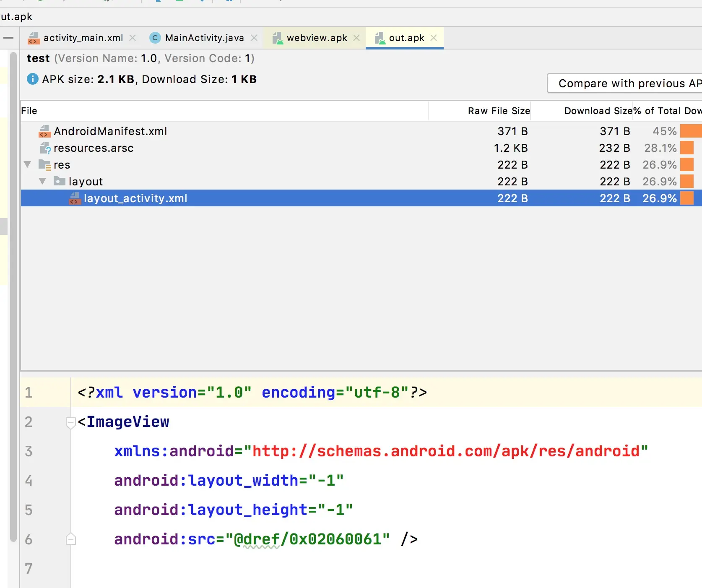Click the webview.apk file icon in tab
The width and height of the screenshot is (702, 588).
point(278,38)
